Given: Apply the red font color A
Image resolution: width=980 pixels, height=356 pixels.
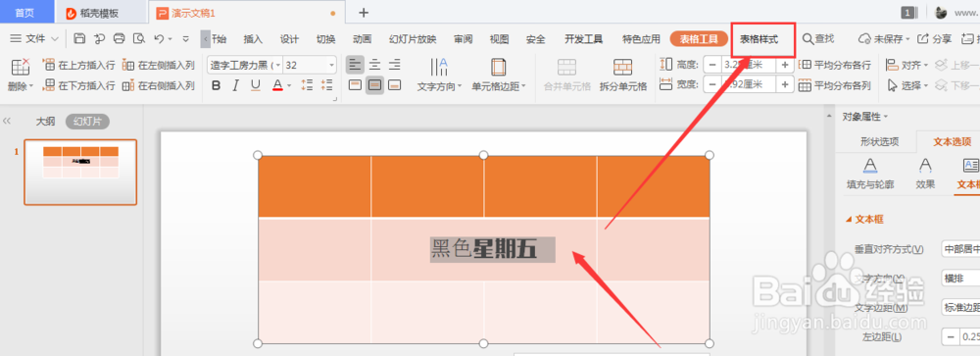Looking at the screenshot, I should [x=278, y=85].
